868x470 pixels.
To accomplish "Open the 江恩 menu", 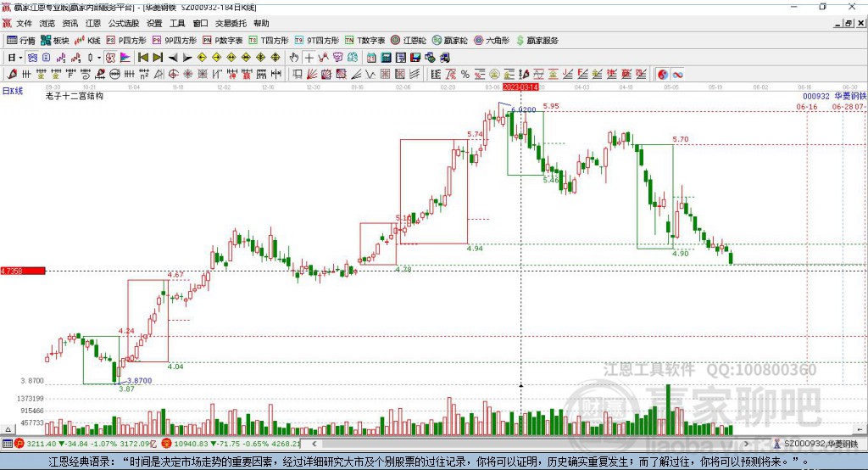I will point(93,23).
